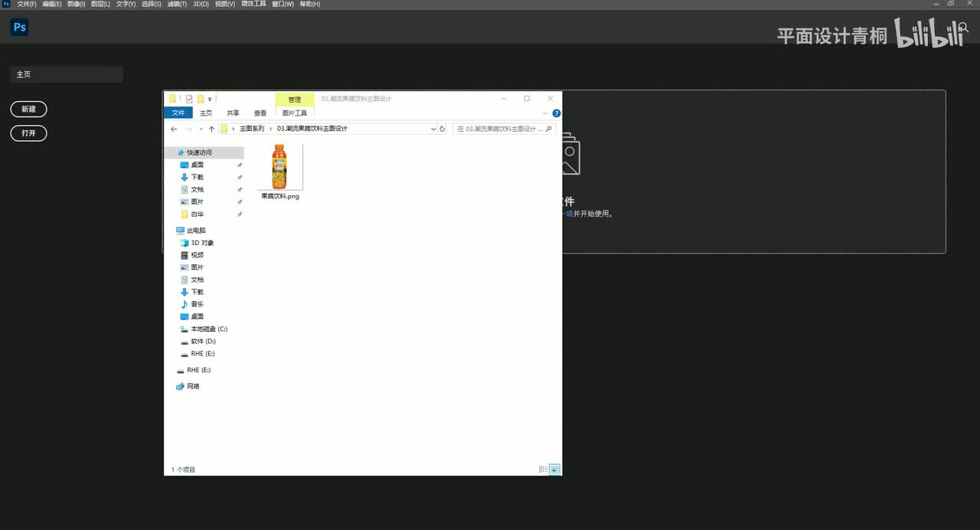Open Photoshop 文件(F) menu
Screen dimensions: 980x530
(x=27, y=4)
